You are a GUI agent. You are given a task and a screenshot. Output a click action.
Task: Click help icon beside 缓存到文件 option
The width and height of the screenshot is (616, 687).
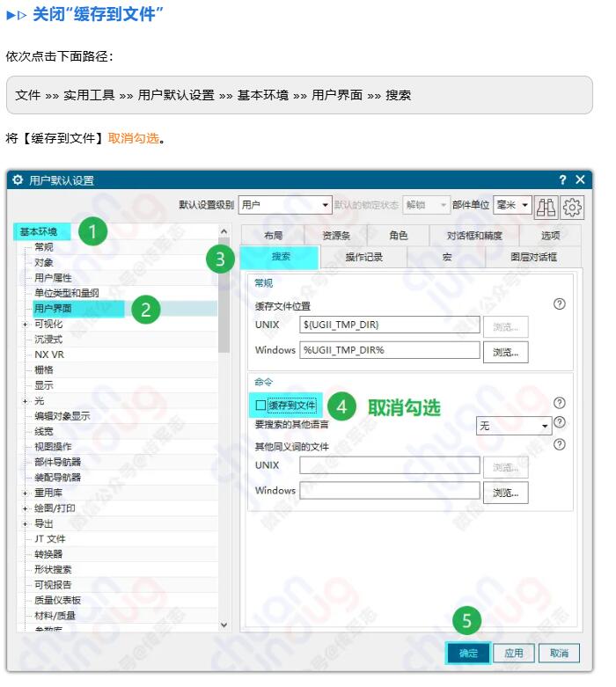pyautogui.click(x=559, y=403)
